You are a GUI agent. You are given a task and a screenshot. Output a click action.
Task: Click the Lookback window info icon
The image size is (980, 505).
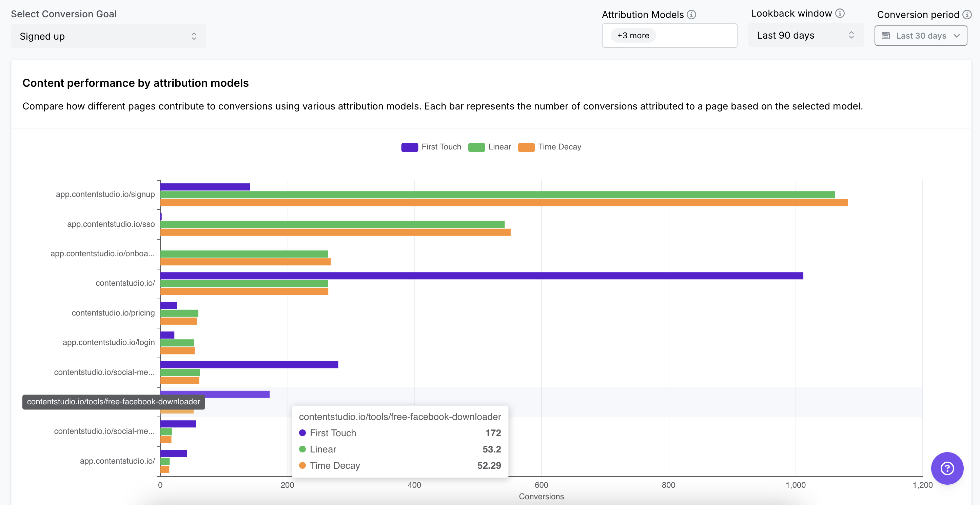[x=840, y=13]
